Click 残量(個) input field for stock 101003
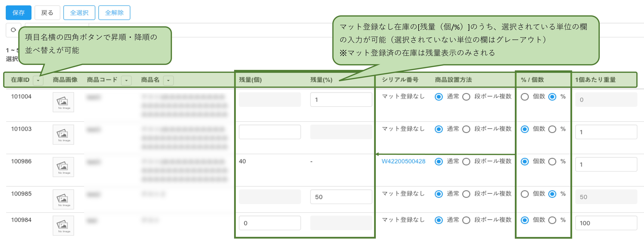644x241 pixels. tap(270, 132)
